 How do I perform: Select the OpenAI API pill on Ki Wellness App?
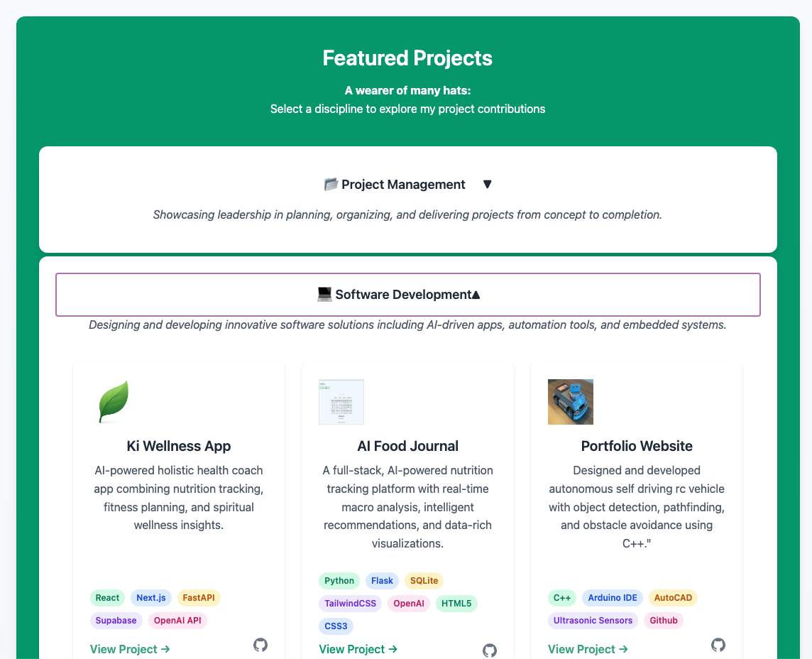click(177, 620)
